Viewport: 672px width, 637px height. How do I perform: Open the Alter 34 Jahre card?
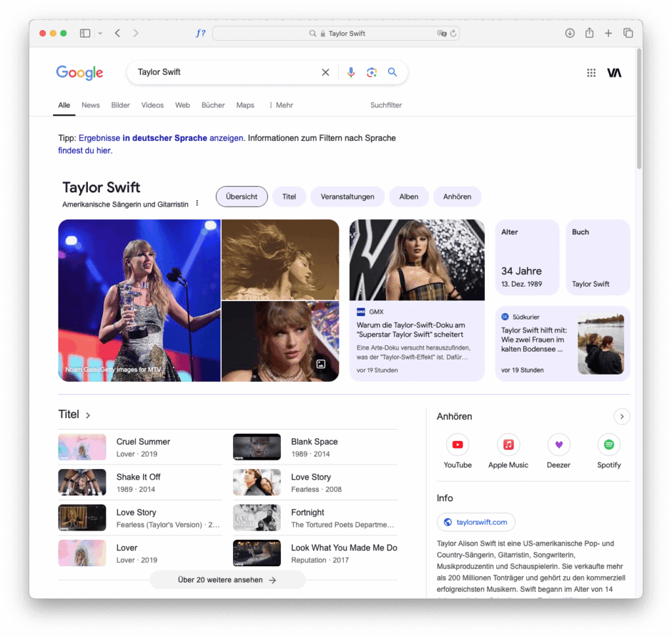coord(527,257)
